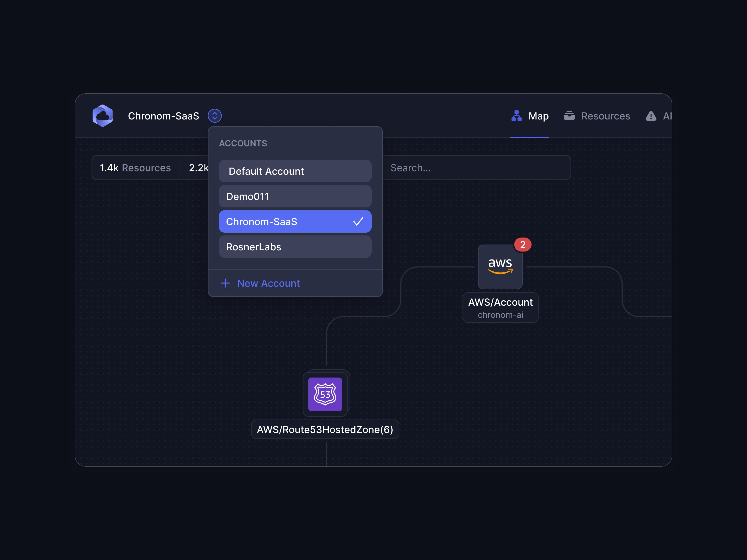Switch to the Map tab
The image size is (747, 560).
(x=538, y=116)
